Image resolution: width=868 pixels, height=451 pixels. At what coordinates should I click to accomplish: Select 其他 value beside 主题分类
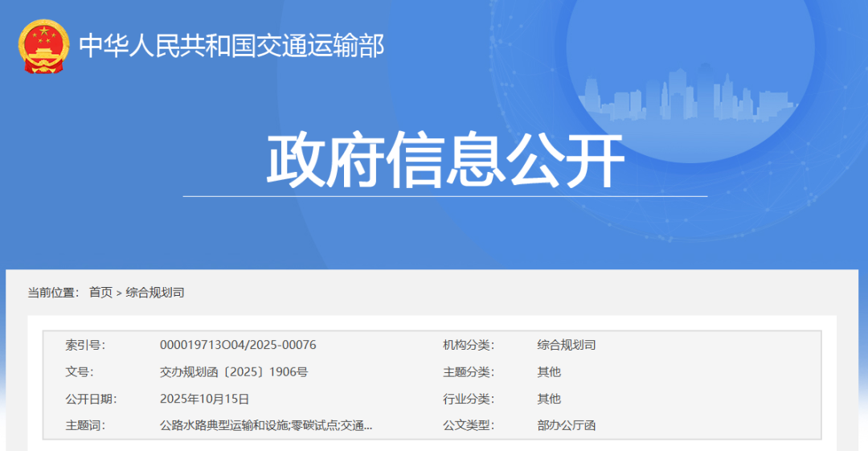pos(549,371)
